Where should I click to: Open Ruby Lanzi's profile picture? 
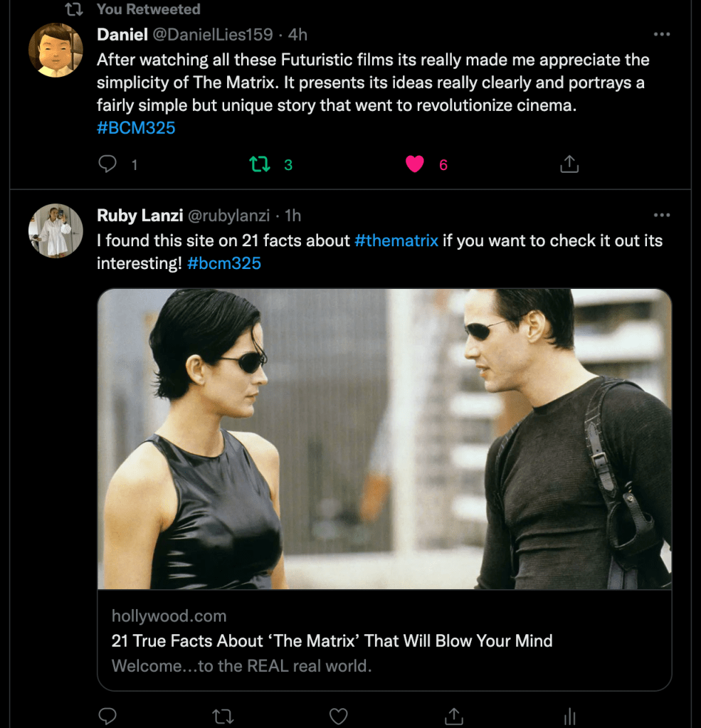click(56, 231)
